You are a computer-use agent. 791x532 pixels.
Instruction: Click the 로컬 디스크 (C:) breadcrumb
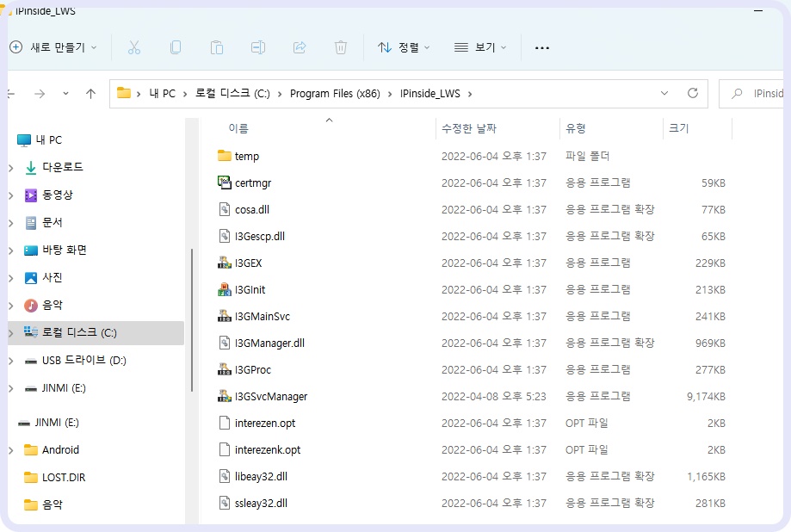(232, 94)
